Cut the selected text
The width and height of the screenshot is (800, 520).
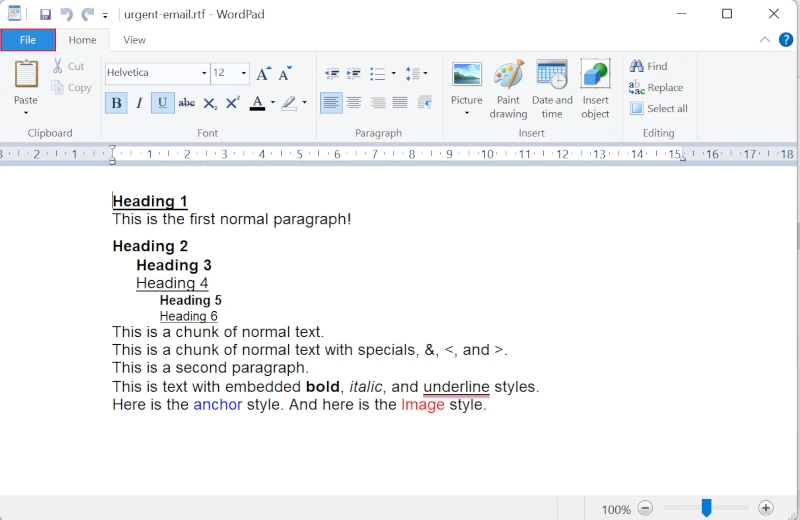coord(68,66)
